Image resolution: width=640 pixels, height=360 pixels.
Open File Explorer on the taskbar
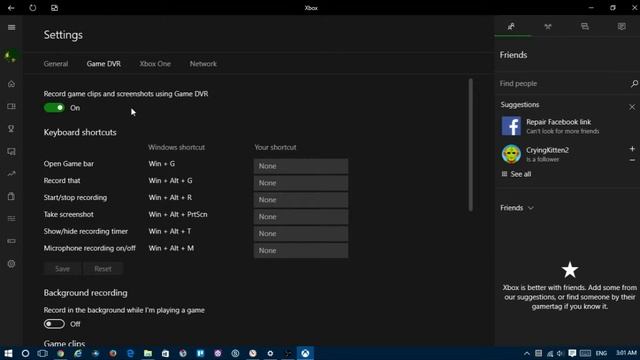click(x=148, y=353)
